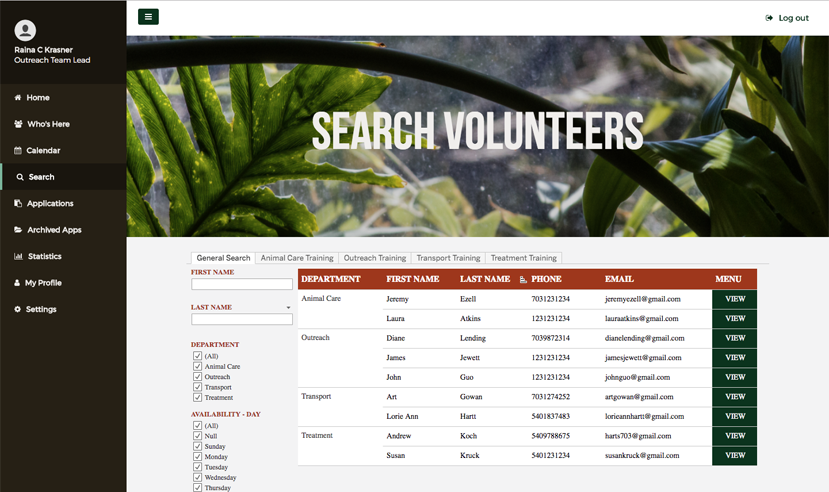Click the First Name search field
Image resolution: width=829 pixels, height=492 pixels.
pyautogui.click(x=242, y=285)
